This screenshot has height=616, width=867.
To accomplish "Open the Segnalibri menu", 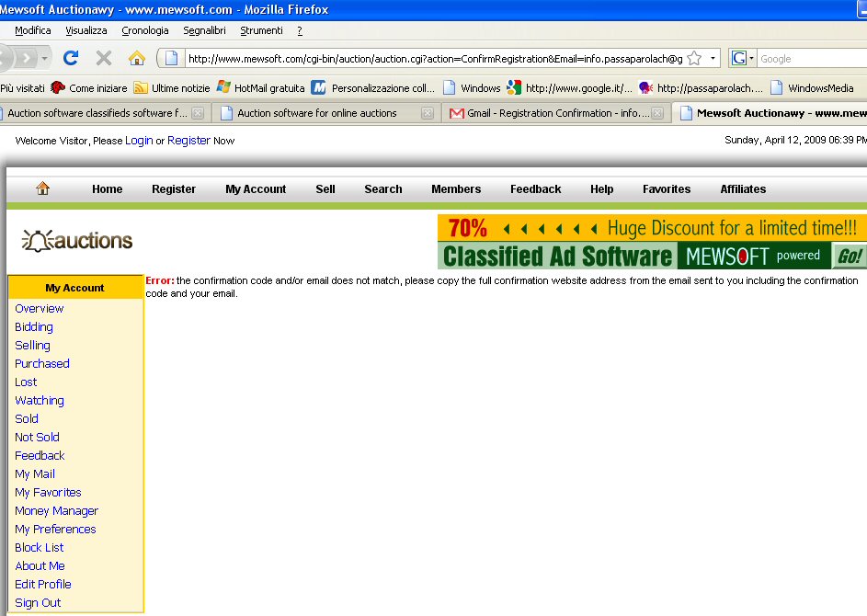I will pos(205,30).
